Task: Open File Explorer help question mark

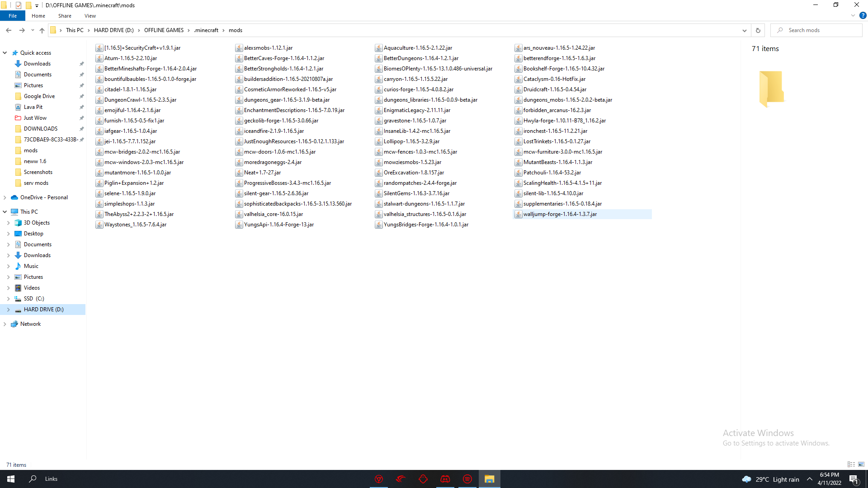Action: click(863, 15)
